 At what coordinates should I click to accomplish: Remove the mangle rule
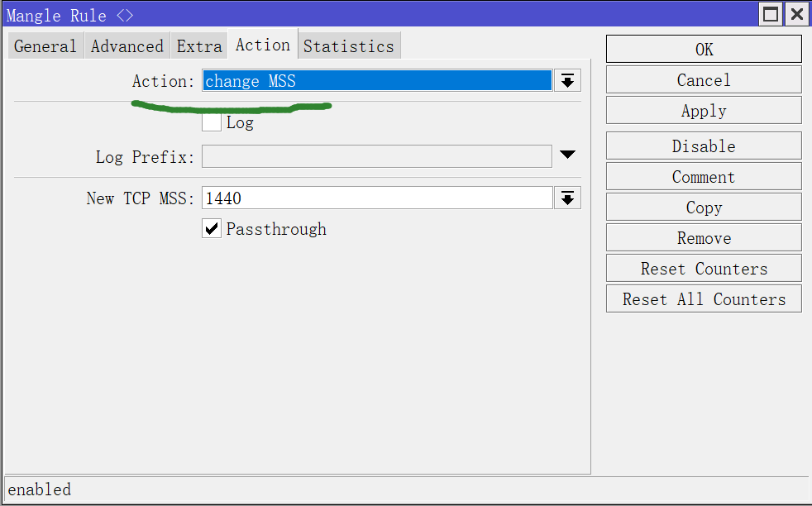tap(703, 238)
